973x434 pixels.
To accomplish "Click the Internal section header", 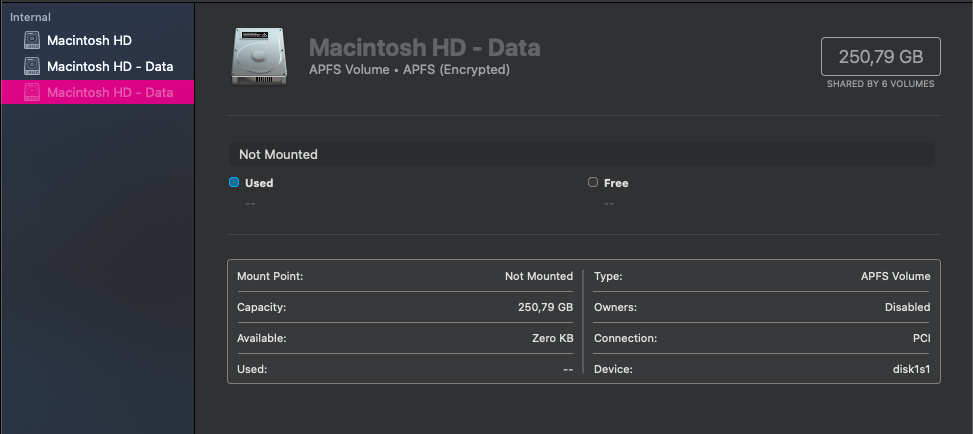I will tap(30, 17).
